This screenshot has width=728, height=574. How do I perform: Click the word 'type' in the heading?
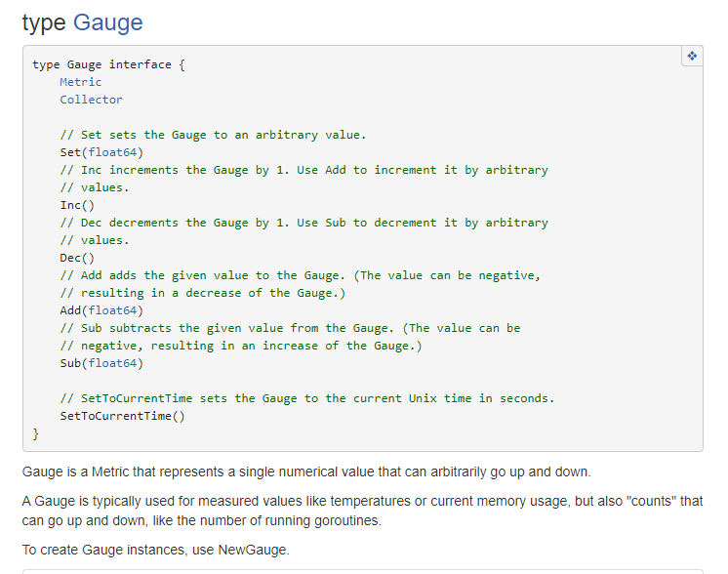[x=44, y=23]
